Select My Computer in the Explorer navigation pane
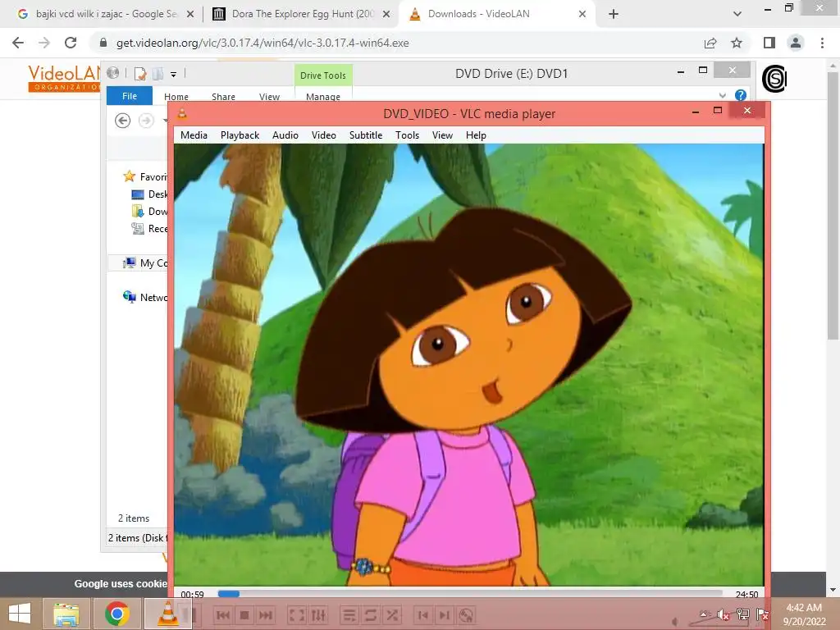This screenshot has width=840, height=630. tap(145, 262)
